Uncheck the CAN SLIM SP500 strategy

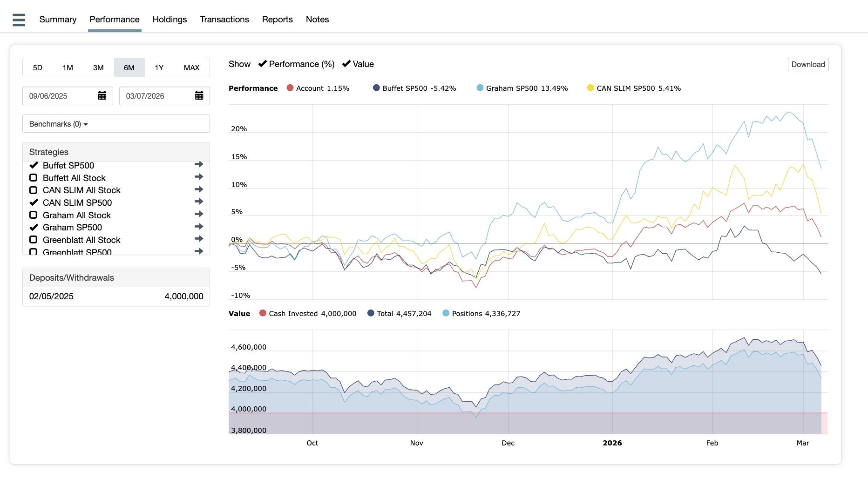click(34, 202)
